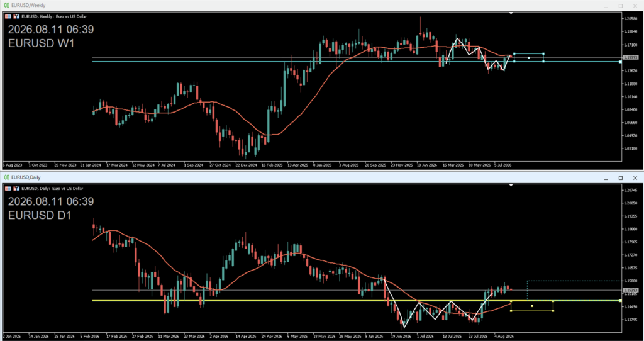Click the cyan horizontal line's price-axis marker, Weekly

(x=620, y=62)
